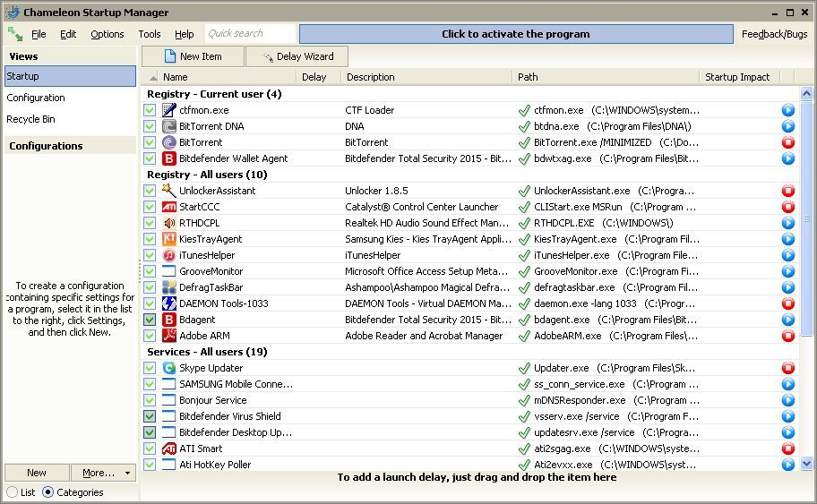Click the New Item button
This screenshot has width=817, height=504.
tap(193, 56)
